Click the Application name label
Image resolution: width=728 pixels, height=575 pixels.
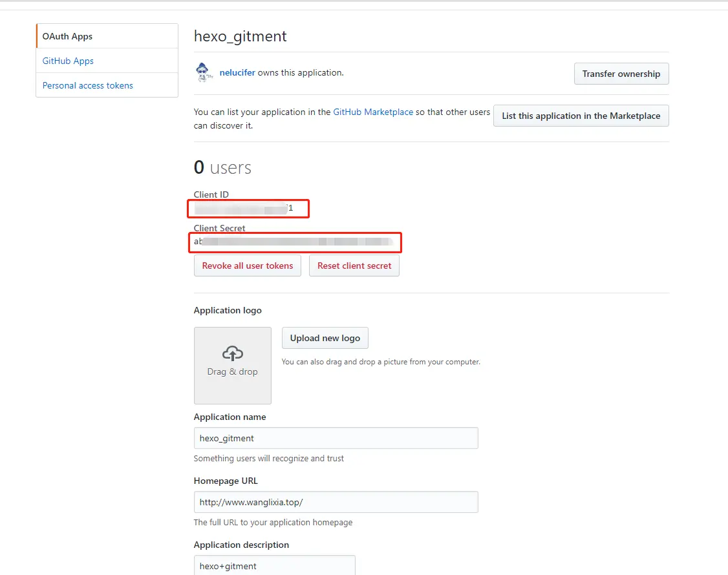230,417
